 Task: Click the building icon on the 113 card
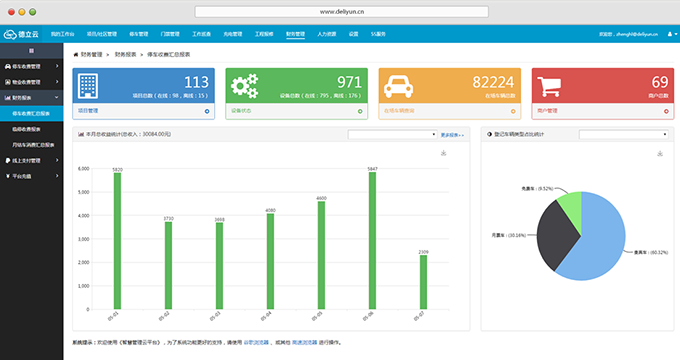[88, 86]
